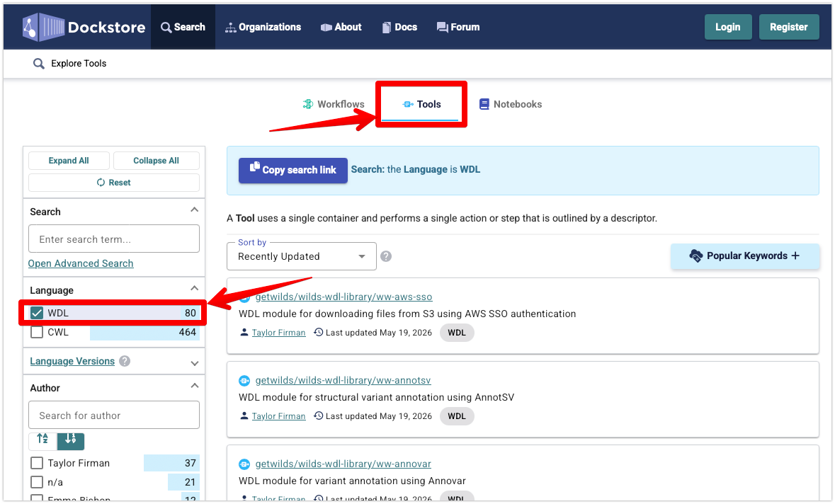Check the CWL language checkbox

pos(37,332)
